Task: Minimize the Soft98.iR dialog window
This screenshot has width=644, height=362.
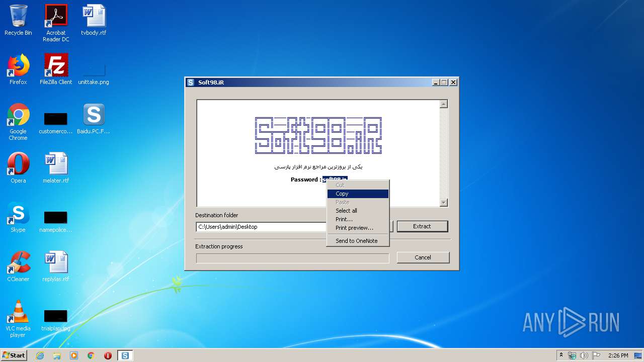Action: (436, 82)
